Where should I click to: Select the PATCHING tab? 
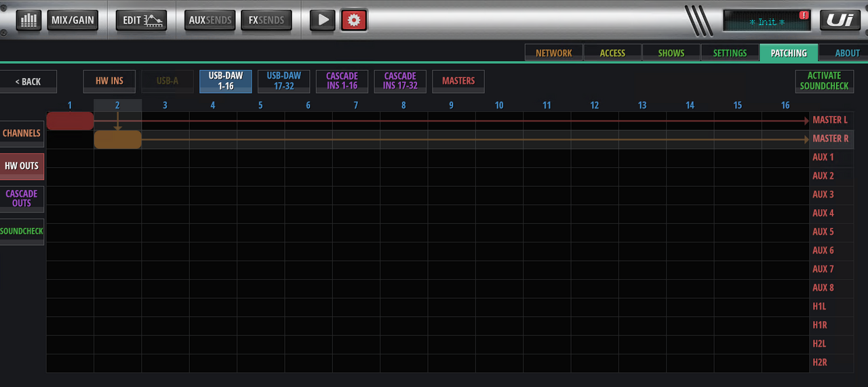[789, 53]
